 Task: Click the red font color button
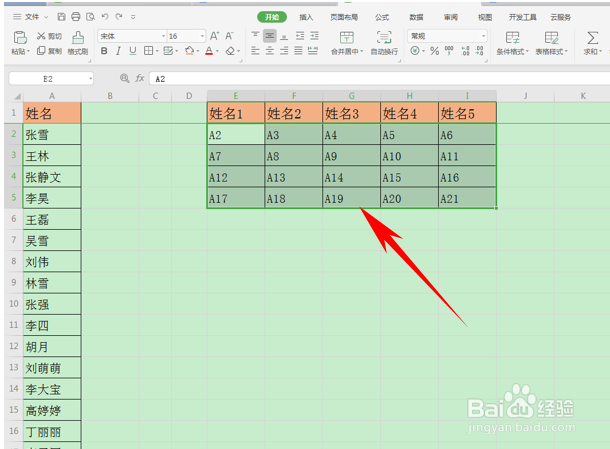click(209, 51)
